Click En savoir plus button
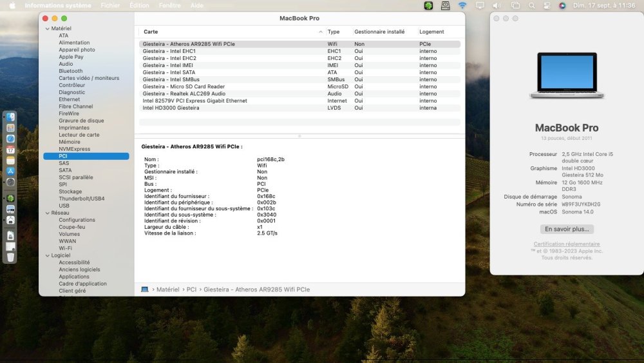Screen dimensions: 644x363 point(567,229)
